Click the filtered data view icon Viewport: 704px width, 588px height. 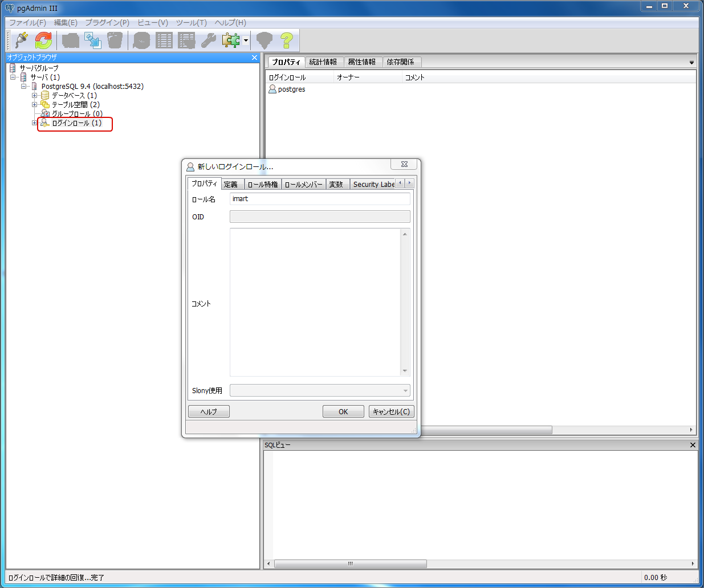point(186,40)
